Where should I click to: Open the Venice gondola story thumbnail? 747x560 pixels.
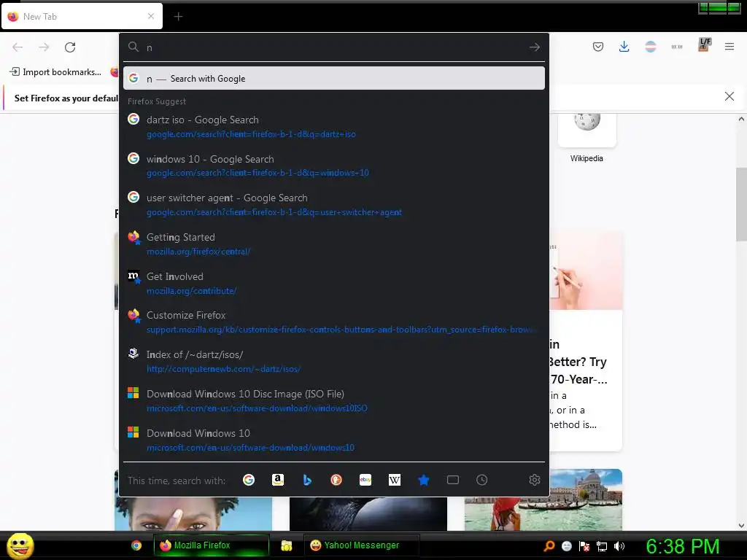543,499
